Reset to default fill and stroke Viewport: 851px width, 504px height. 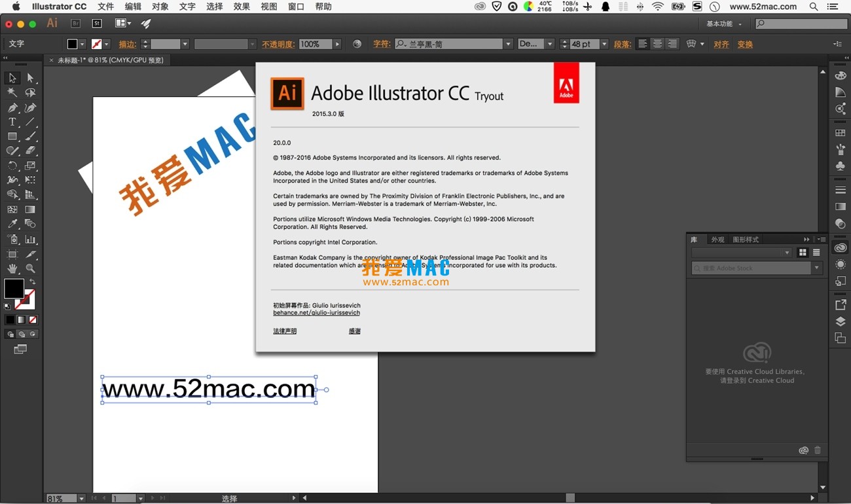(7, 306)
